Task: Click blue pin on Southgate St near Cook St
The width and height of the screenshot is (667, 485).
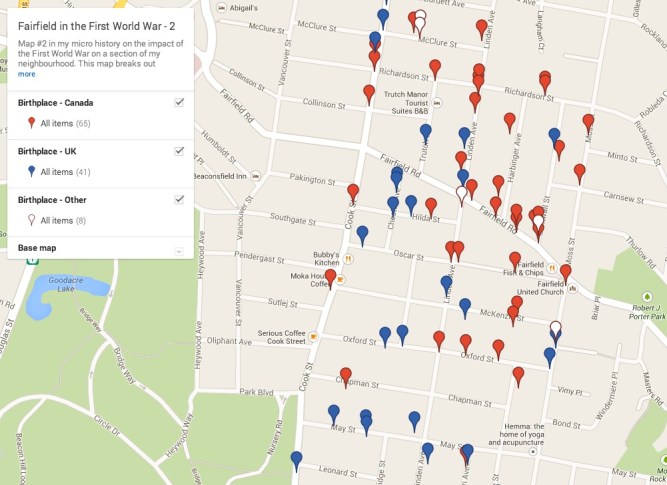Action: coord(362,235)
